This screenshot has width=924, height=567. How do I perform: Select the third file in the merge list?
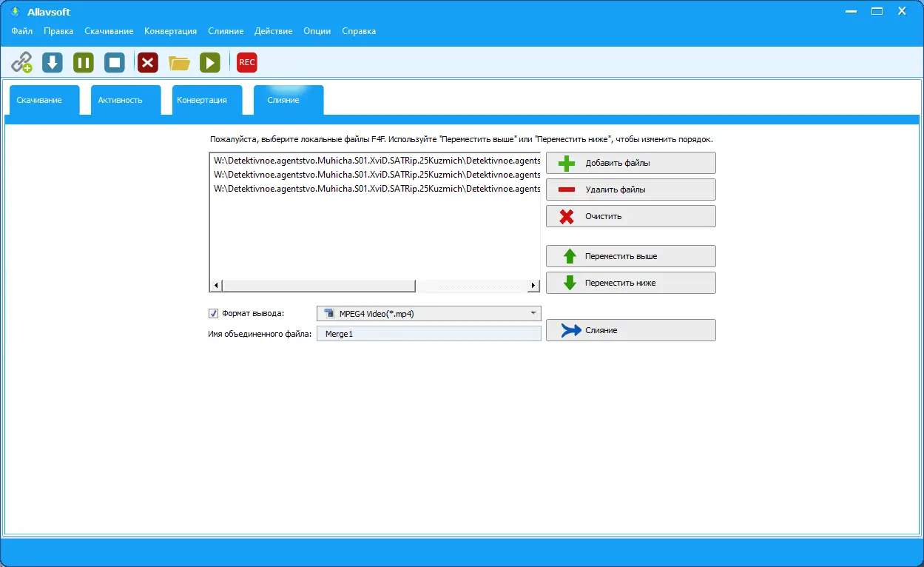tap(376, 189)
